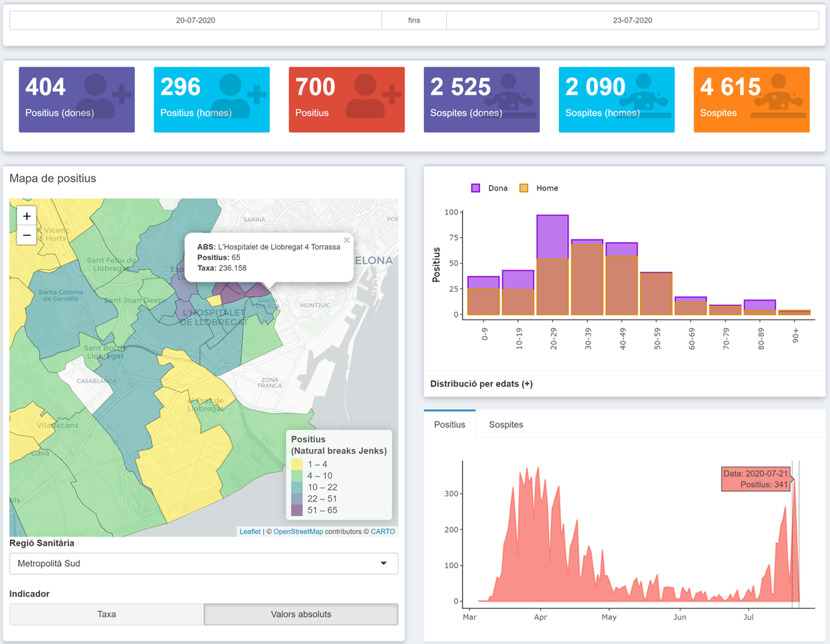Click the Jul label on time axis
This screenshot has width=830, height=644.
748,617
